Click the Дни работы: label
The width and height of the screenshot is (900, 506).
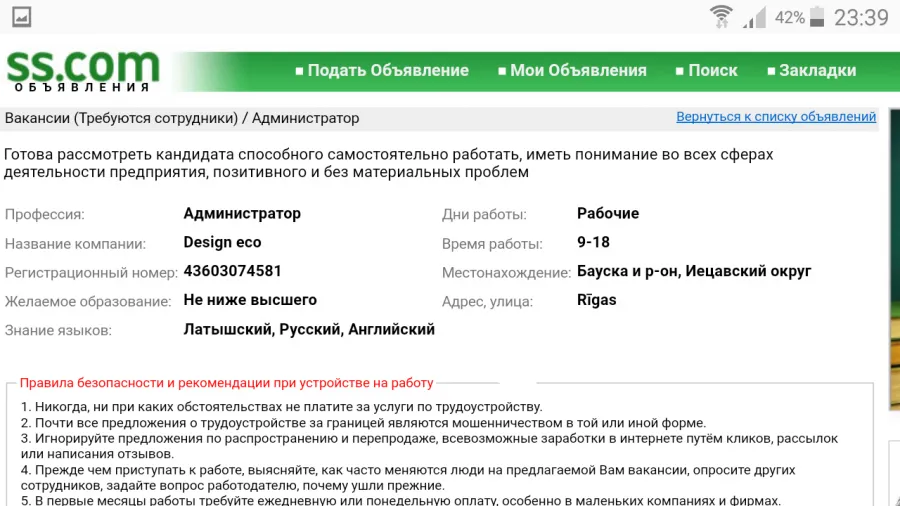[x=484, y=215]
